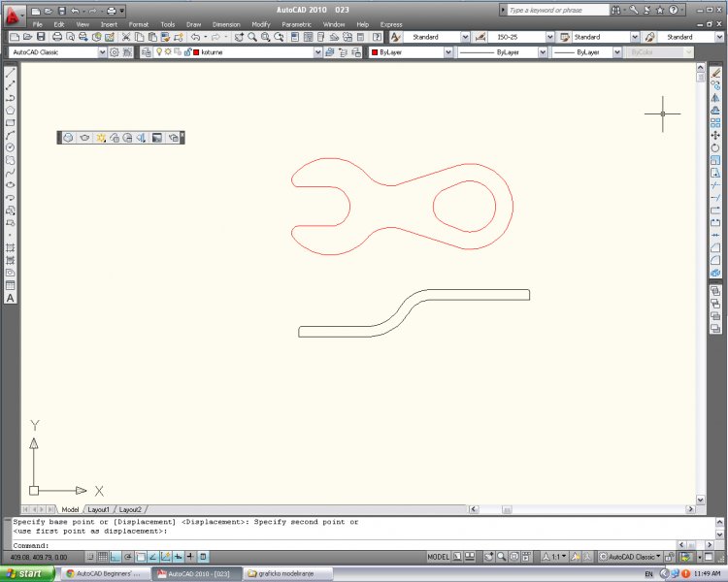Select the Line tool in Draw toolbar
The height and width of the screenshot is (582, 728).
pos(11,73)
